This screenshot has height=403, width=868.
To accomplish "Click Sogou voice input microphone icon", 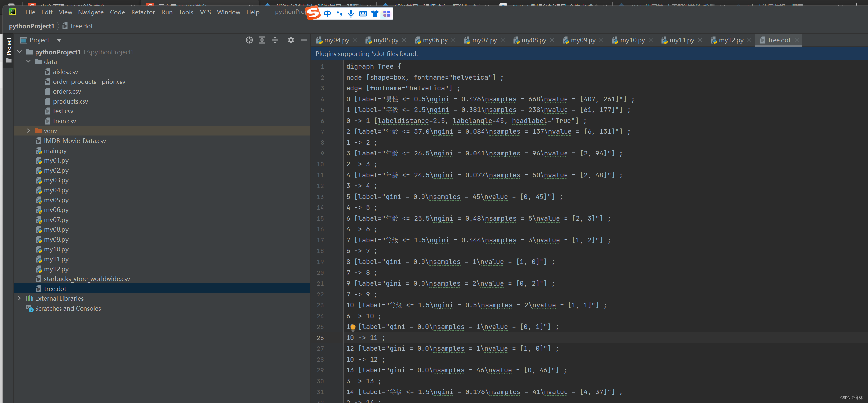I will coord(351,13).
